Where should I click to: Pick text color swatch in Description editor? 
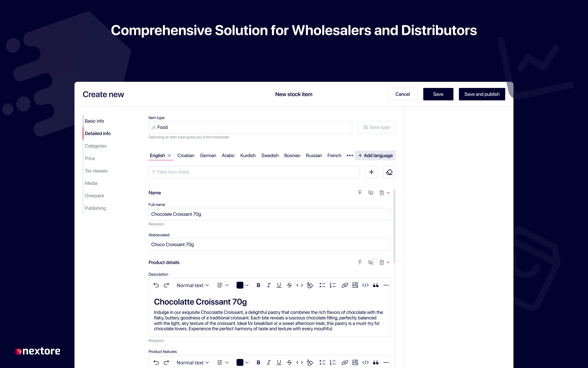tap(240, 285)
